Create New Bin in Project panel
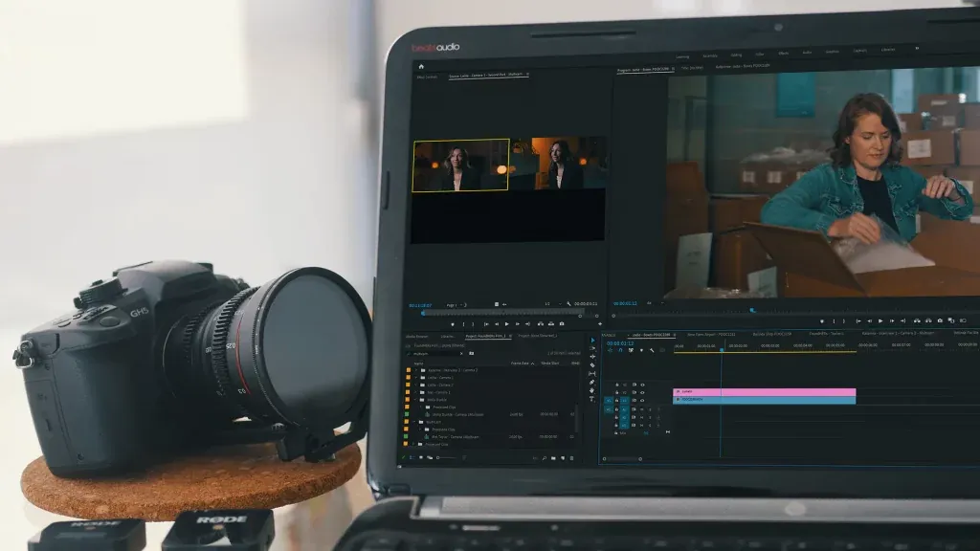The height and width of the screenshot is (551, 980). 553,458
